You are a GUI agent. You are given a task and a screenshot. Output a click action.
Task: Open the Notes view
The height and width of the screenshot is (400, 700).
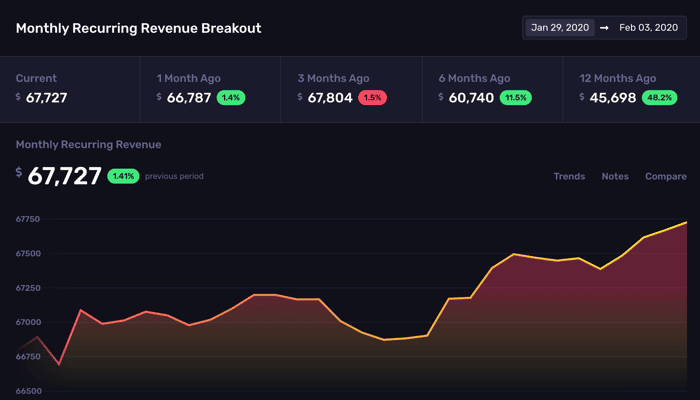tap(615, 176)
